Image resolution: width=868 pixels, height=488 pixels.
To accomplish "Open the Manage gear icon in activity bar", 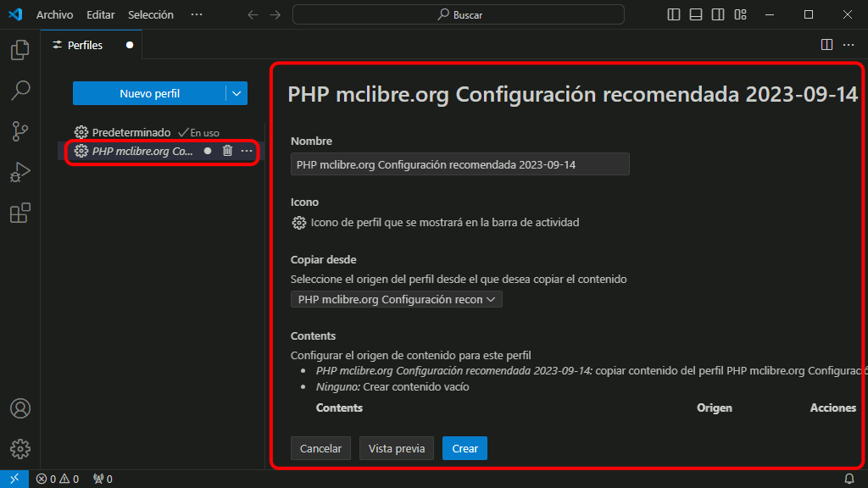I will [20, 449].
